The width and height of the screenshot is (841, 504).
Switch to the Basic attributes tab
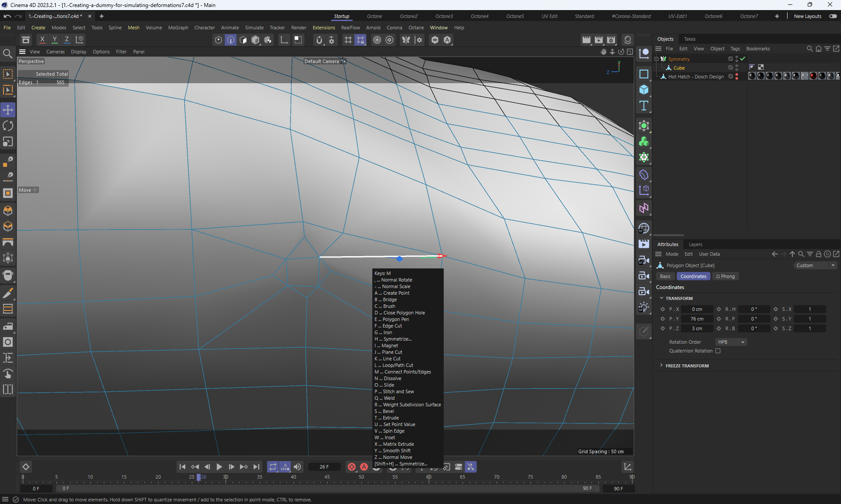[x=665, y=276]
